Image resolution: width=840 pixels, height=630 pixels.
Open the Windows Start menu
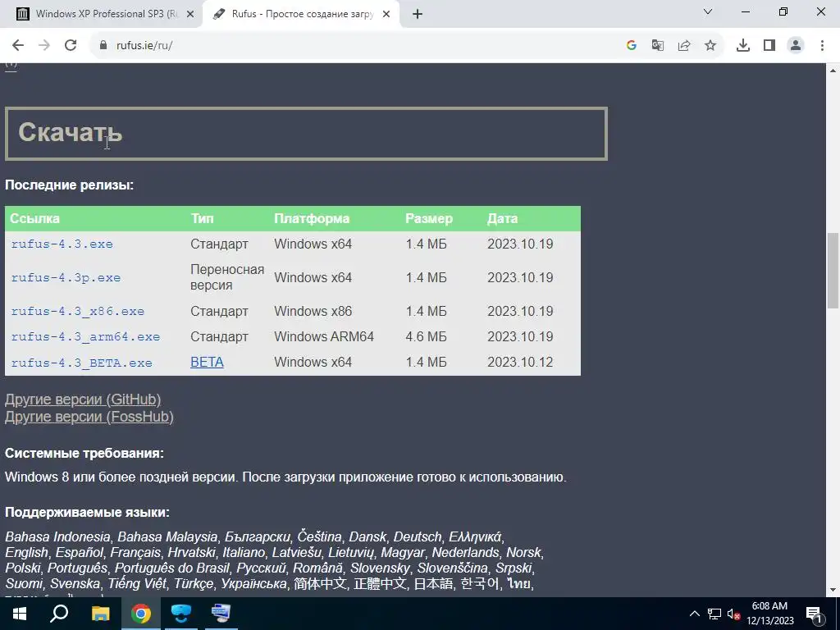20,614
